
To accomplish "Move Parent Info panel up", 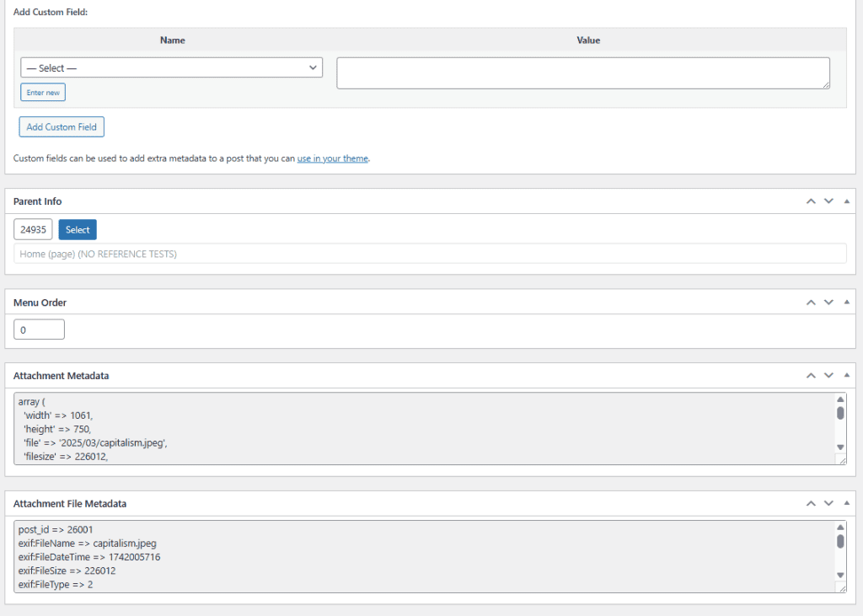I will coord(811,201).
